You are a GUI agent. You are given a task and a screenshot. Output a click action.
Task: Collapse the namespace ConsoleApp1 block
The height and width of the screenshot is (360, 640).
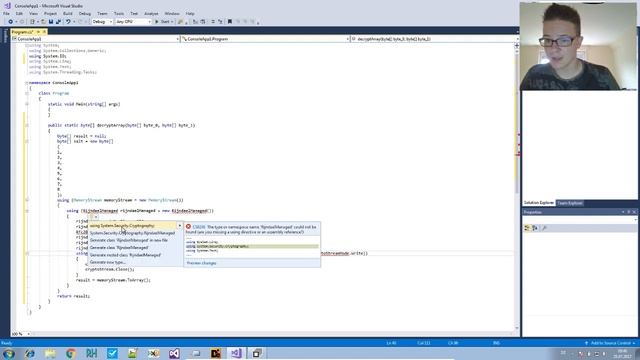click(27, 83)
